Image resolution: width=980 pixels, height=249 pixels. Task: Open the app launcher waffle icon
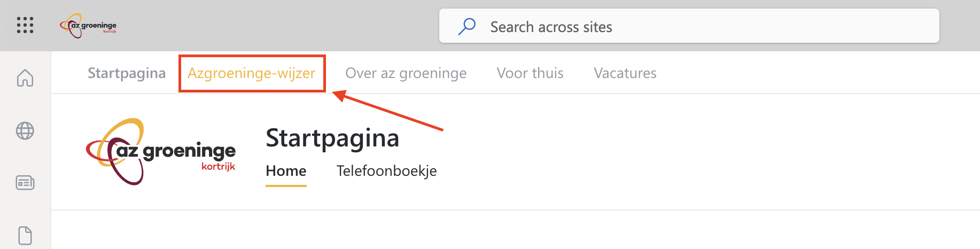pos(25,25)
